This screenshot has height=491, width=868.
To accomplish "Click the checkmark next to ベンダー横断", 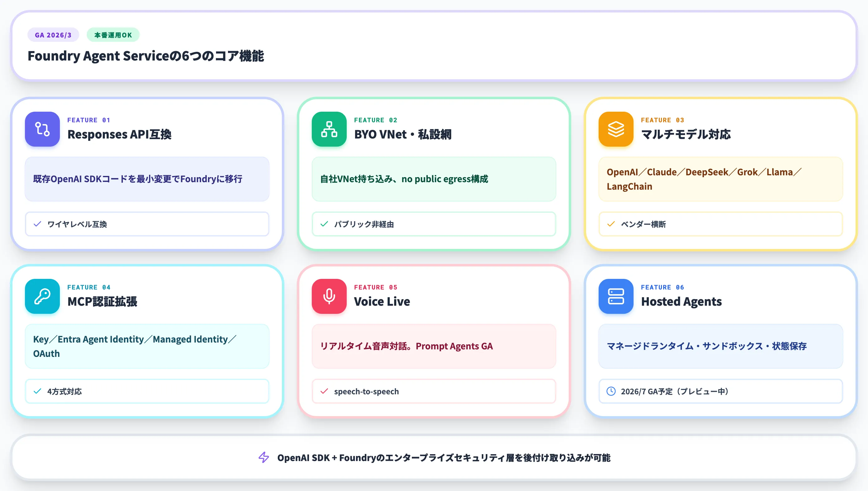I will click(611, 224).
